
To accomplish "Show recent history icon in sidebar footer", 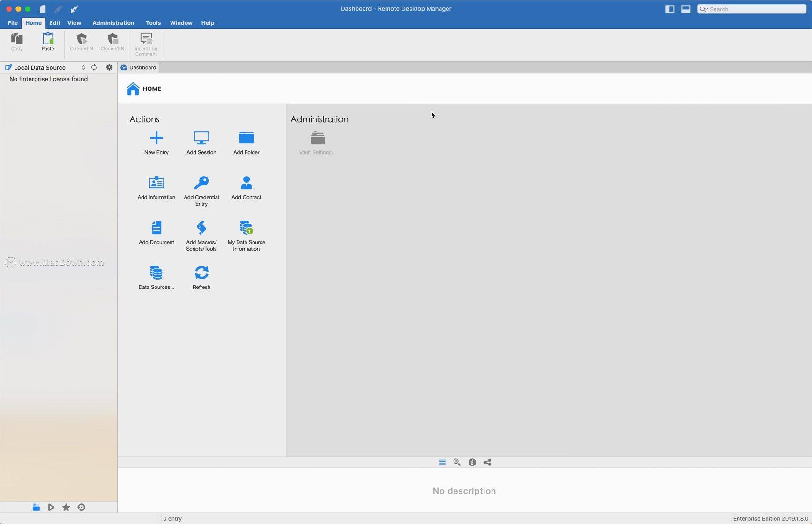I will click(x=81, y=507).
